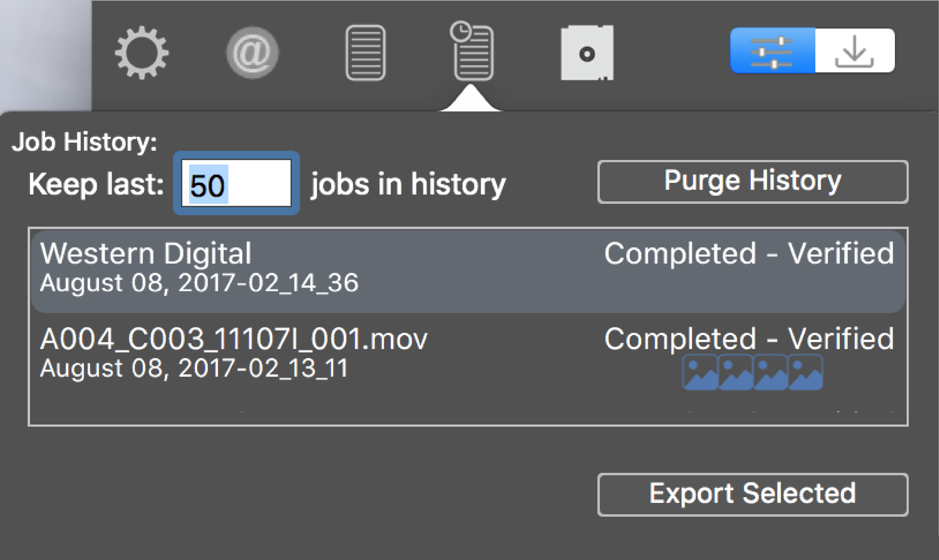Open the disk drive settings icon
Image resolution: width=939 pixels, height=560 pixels.
click(587, 53)
